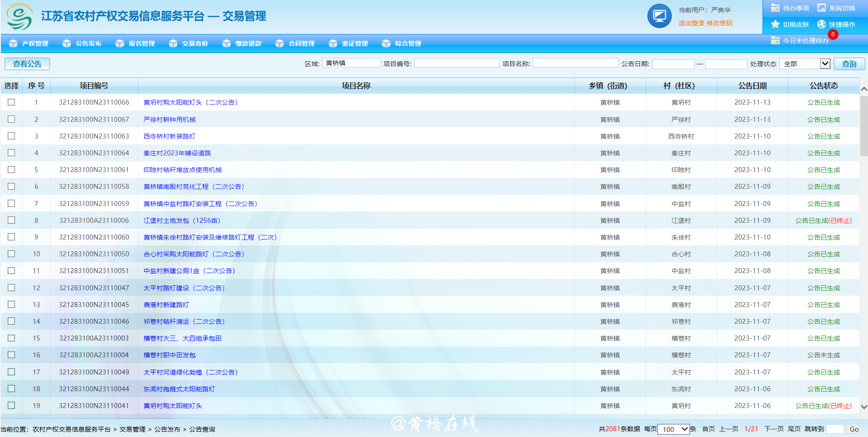Open the 缴款退款 menu
The height and width of the screenshot is (437, 868).
tap(248, 43)
